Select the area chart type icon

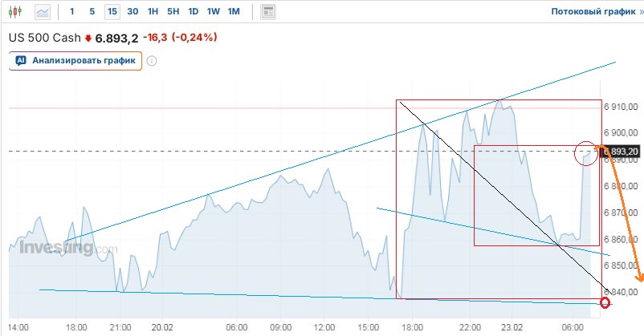tap(43, 12)
